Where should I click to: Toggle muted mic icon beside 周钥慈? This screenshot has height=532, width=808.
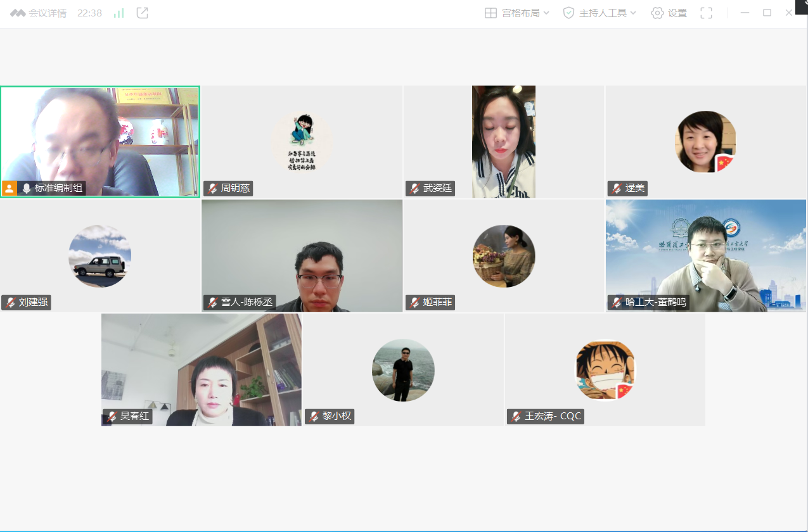tap(212, 189)
